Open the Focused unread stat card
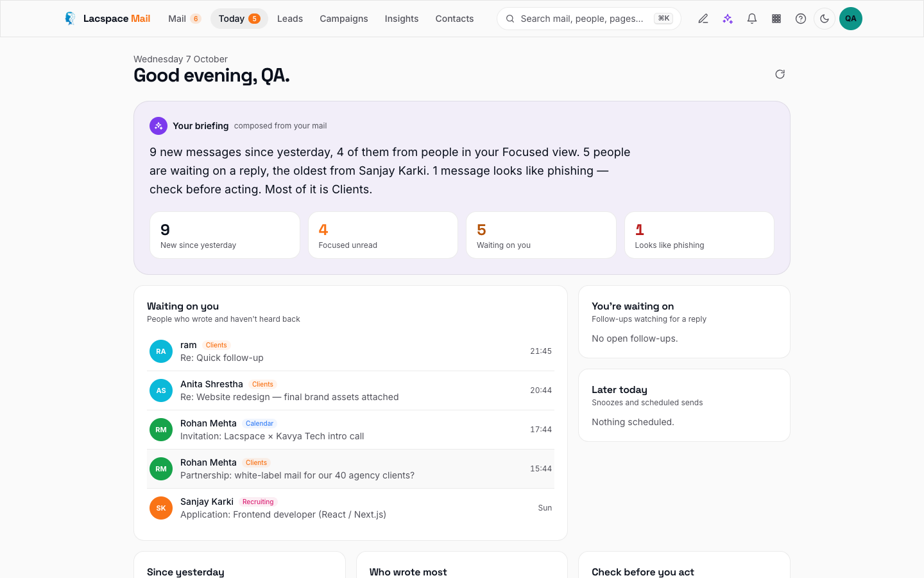The image size is (924, 578). click(x=383, y=235)
